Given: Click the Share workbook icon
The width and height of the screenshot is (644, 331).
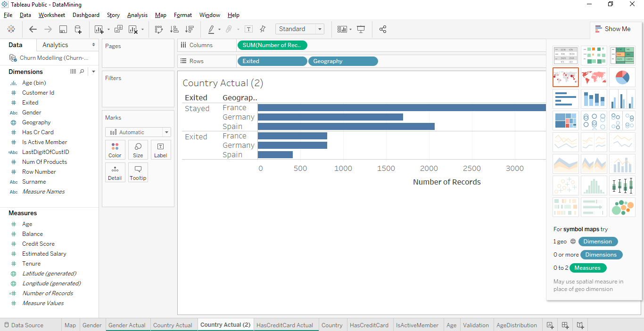Looking at the screenshot, I should (383, 29).
